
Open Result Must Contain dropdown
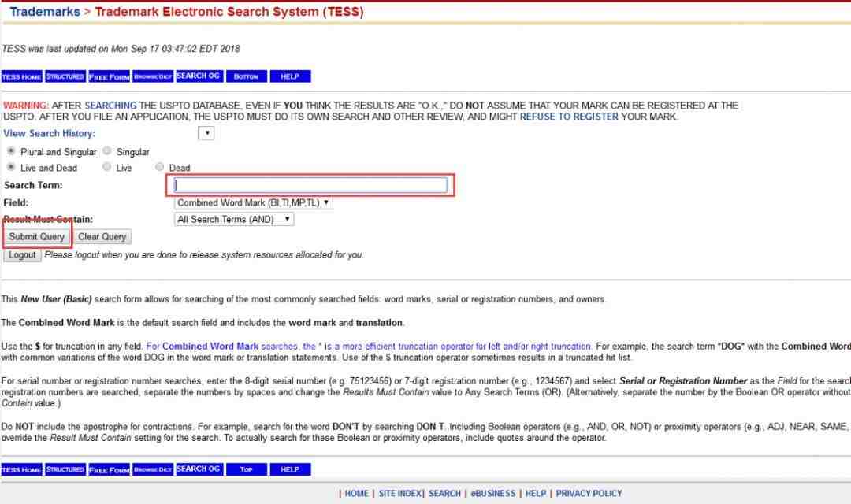point(234,219)
